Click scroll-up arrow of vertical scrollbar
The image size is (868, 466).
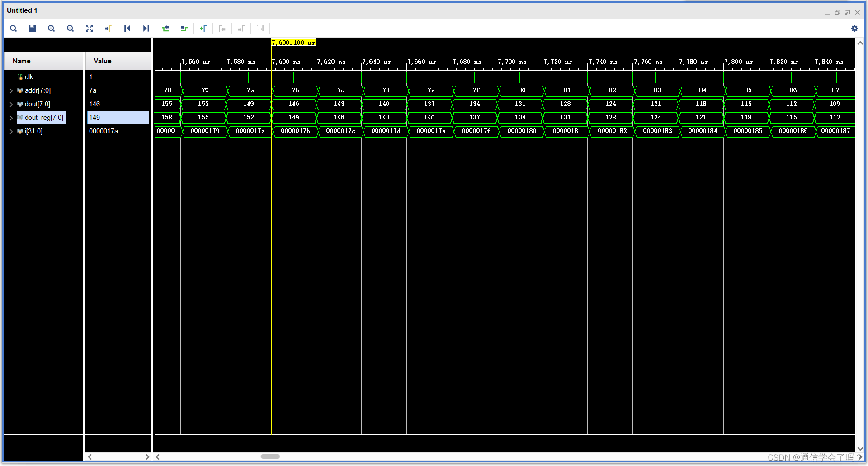click(x=860, y=43)
